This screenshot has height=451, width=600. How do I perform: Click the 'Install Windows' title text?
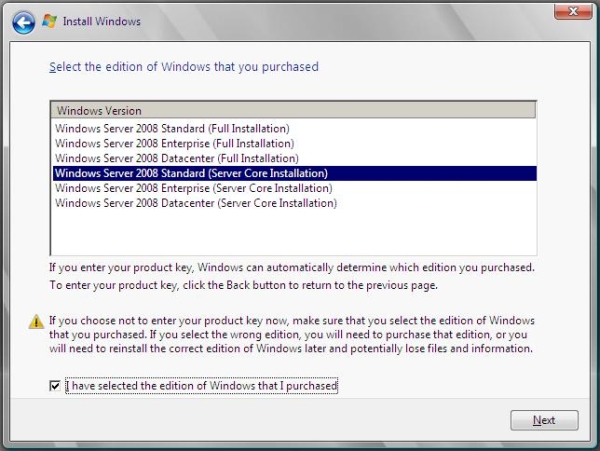102,21
